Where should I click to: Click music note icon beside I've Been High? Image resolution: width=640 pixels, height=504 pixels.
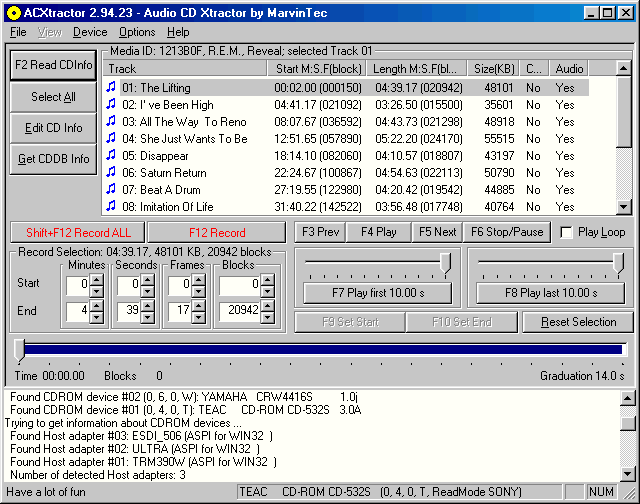point(112,105)
